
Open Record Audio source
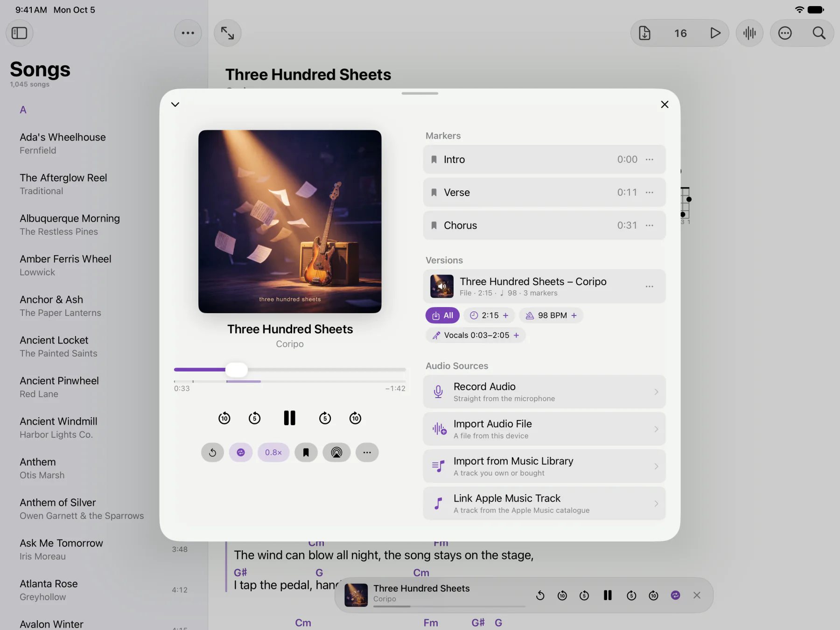coord(544,392)
